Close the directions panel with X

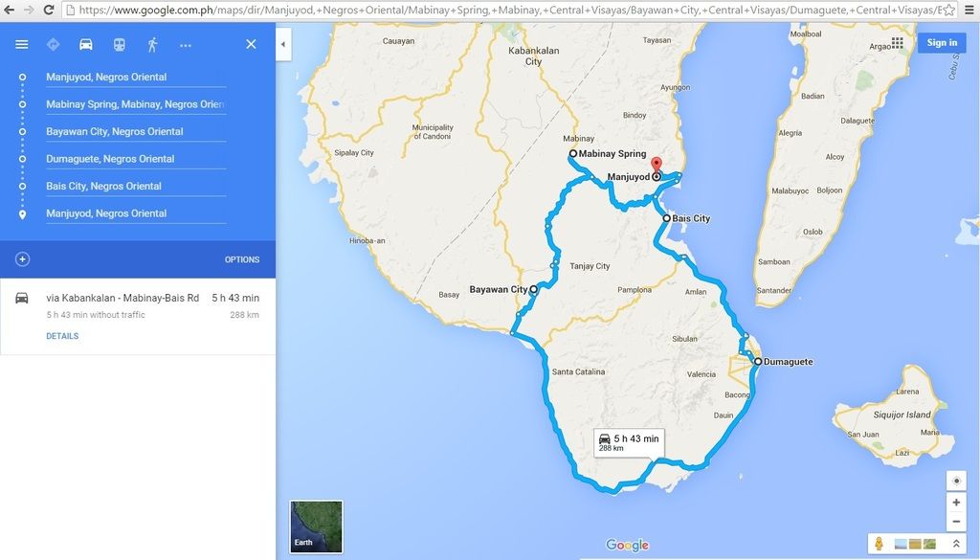pyautogui.click(x=251, y=44)
